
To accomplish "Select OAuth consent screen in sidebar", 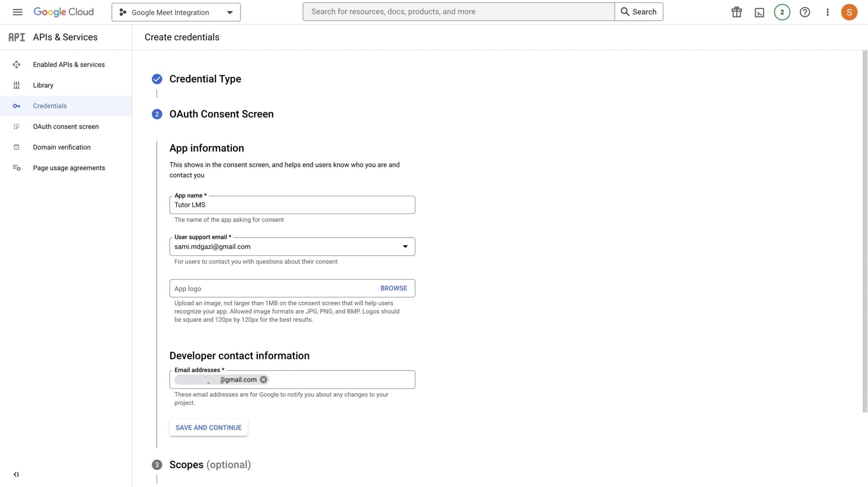I will coord(17,126).
